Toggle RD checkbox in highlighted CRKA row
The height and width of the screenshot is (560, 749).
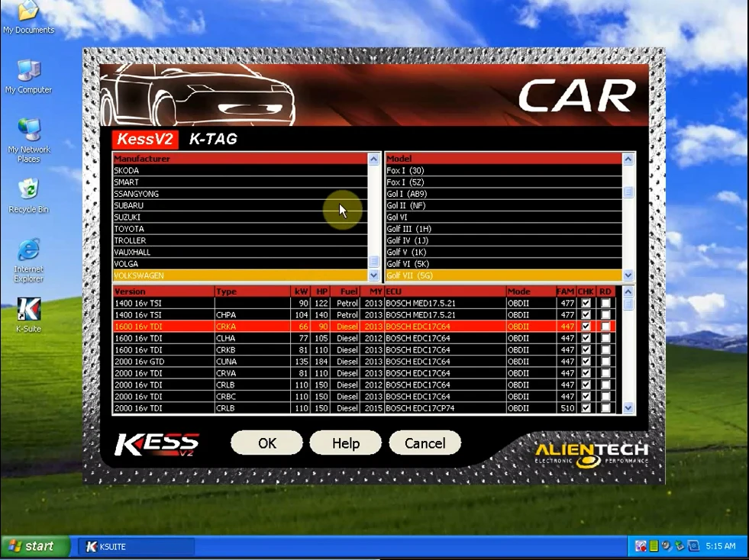coord(605,326)
